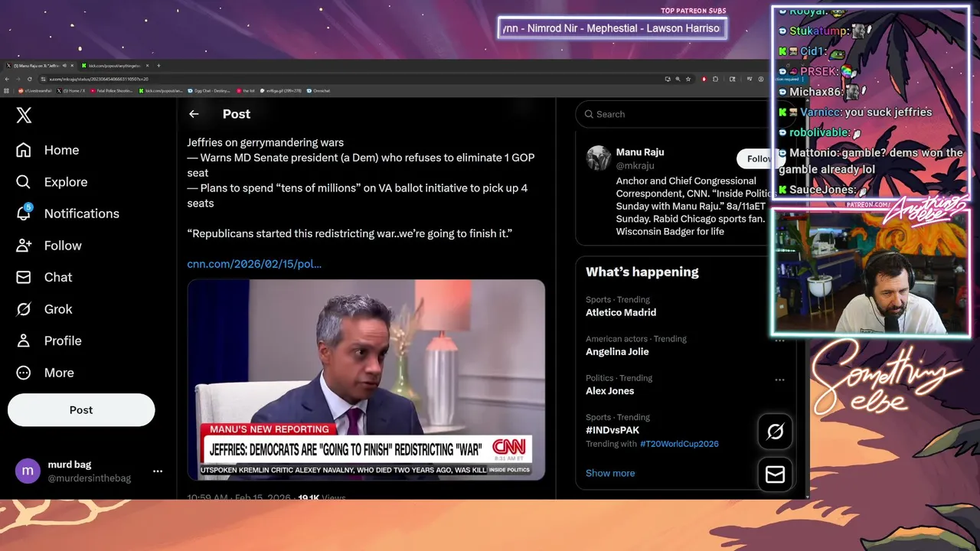Open the Omnichat bookmark

318,90
